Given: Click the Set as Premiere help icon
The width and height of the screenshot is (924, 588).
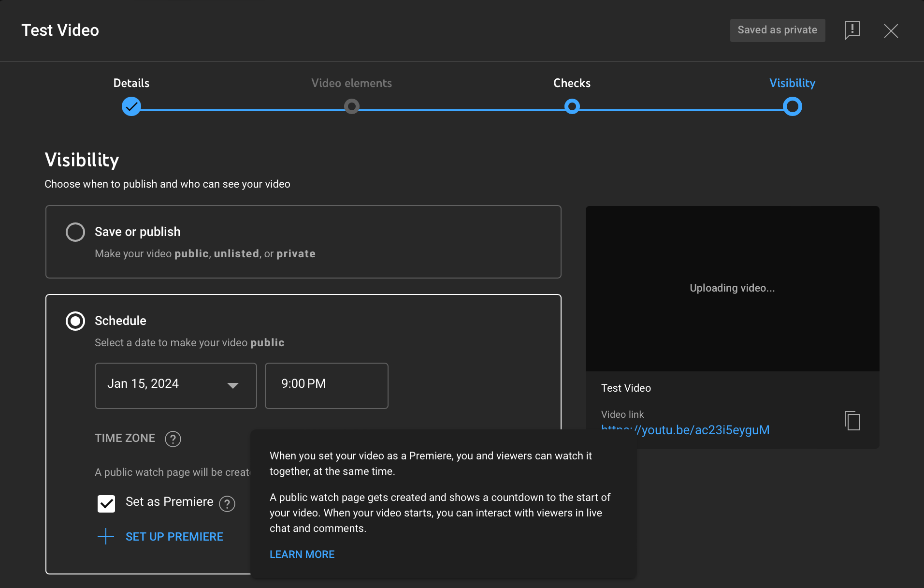Looking at the screenshot, I should point(227,504).
